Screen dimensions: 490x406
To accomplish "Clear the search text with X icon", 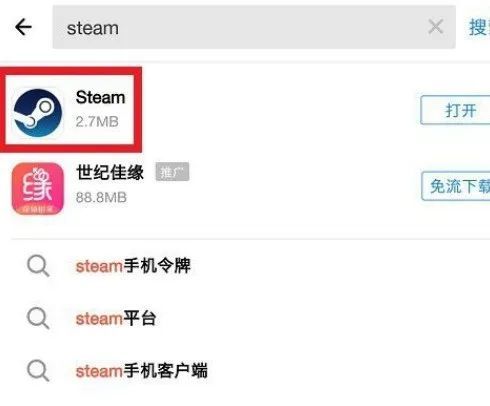I will tap(435, 27).
